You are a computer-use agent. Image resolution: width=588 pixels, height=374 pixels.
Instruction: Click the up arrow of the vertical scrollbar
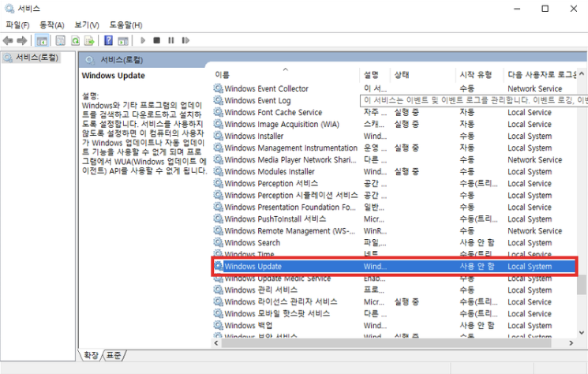(x=581, y=74)
